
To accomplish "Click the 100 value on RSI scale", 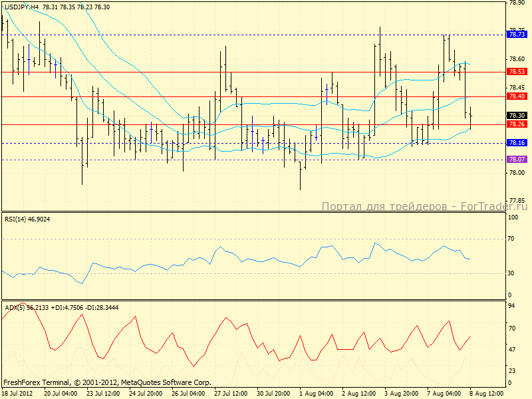I will click(x=513, y=217).
